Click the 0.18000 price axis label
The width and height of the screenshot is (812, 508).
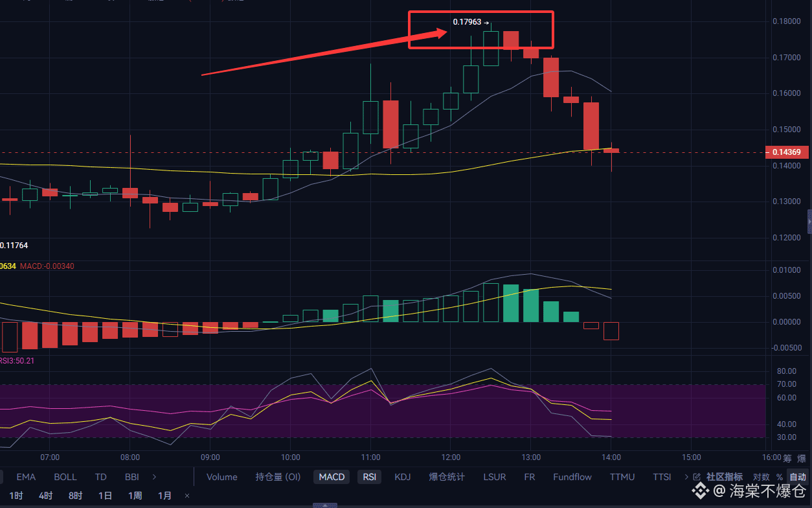pos(786,21)
